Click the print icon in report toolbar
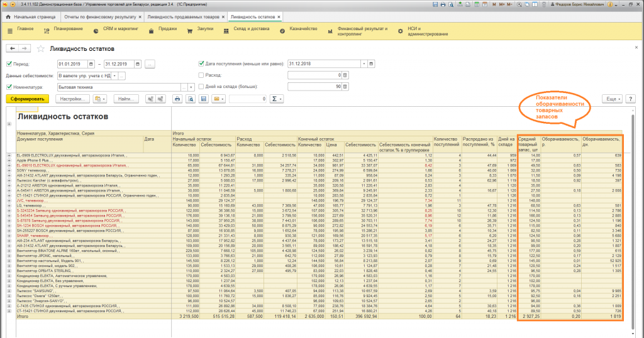 click(177, 99)
